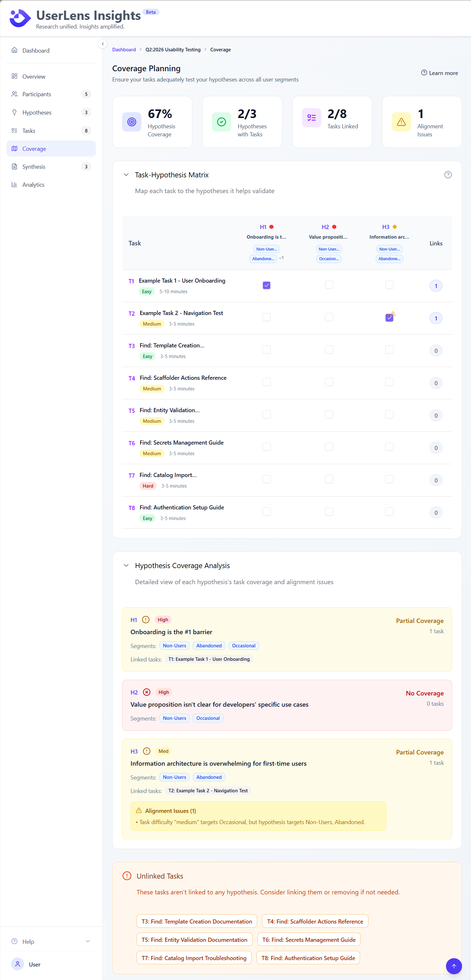Uncheck the H1 checkbox for task T1

(x=266, y=285)
